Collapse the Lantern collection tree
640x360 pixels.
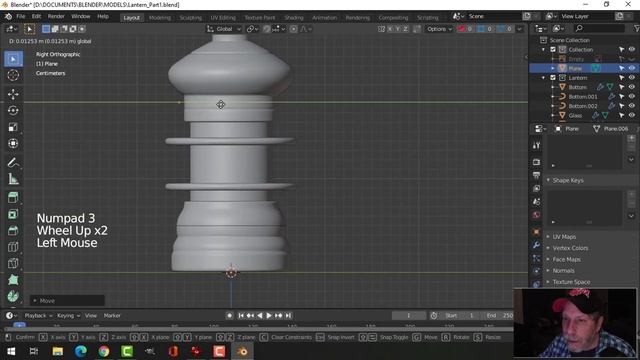coord(543,78)
